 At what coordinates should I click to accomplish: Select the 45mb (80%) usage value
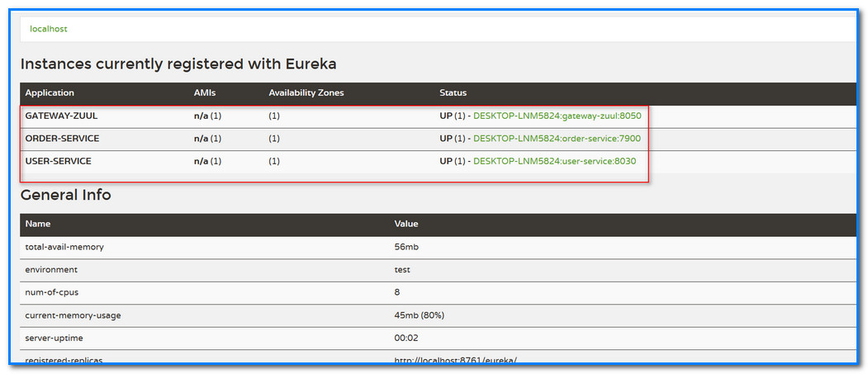point(419,315)
